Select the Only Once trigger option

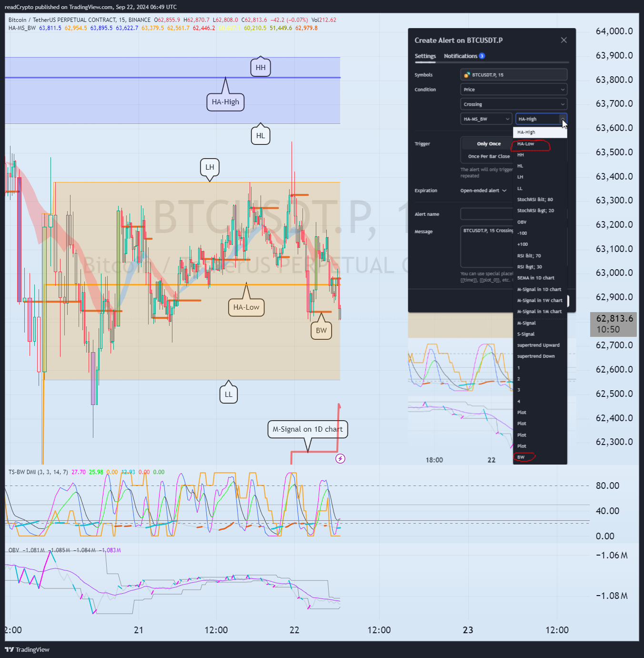pyautogui.click(x=489, y=144)
